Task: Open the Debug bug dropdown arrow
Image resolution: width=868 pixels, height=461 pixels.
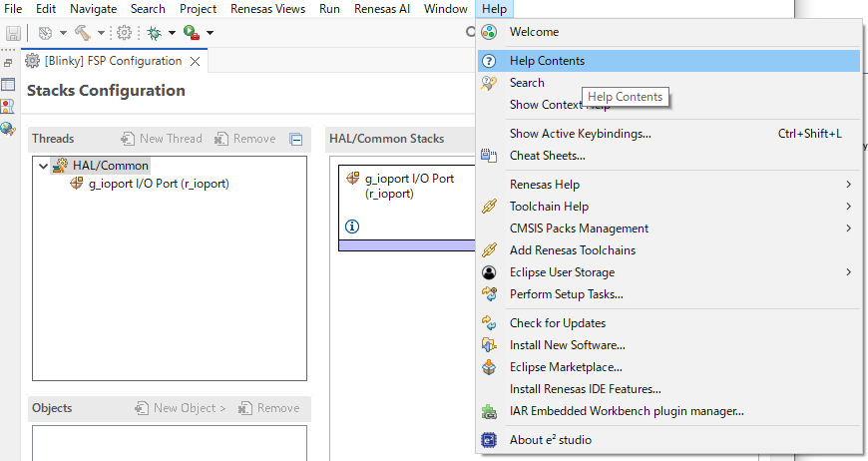Action: (x=173, y=33)
